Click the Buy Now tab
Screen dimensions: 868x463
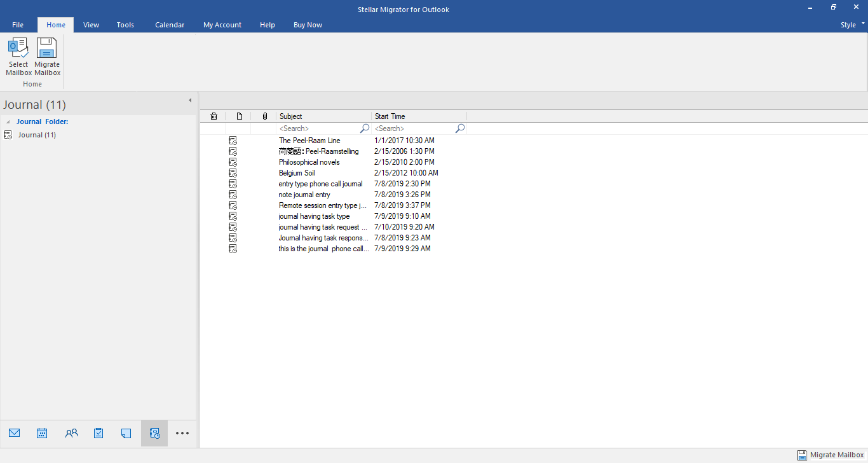tap(308, 25)
